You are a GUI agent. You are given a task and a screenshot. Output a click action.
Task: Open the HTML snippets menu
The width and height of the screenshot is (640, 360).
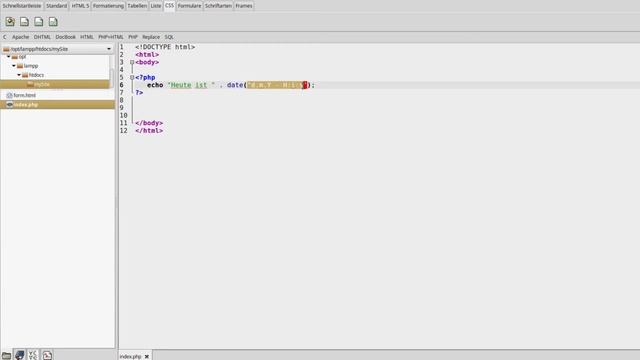[87, 37]
